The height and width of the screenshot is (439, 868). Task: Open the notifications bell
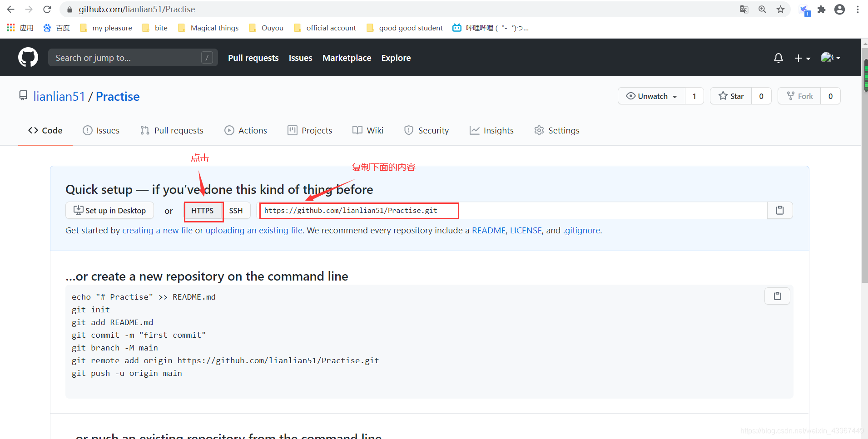point(779,58)
